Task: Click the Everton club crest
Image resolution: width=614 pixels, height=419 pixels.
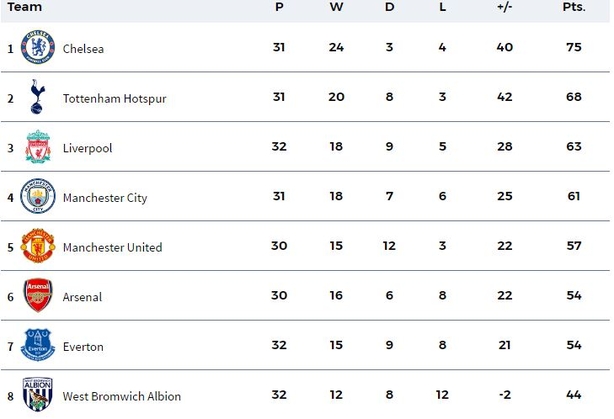Action: [38, 345]
